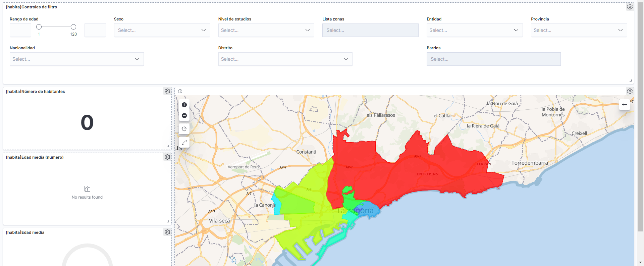Expand the Nacionalidad select box
The image size is (644, 266).
(x=76, y=59)
